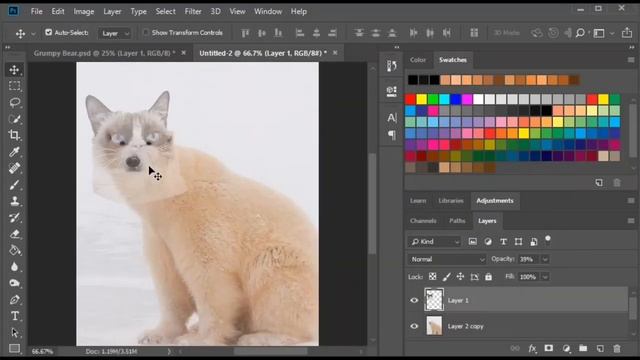
Task: Switch to Grumpy Bear.psd tab
Action: [x=104, y=53]
